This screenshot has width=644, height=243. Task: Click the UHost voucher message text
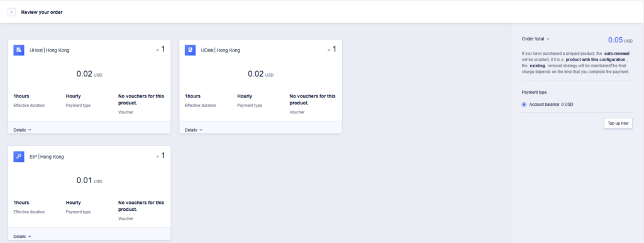click(141, 99)
